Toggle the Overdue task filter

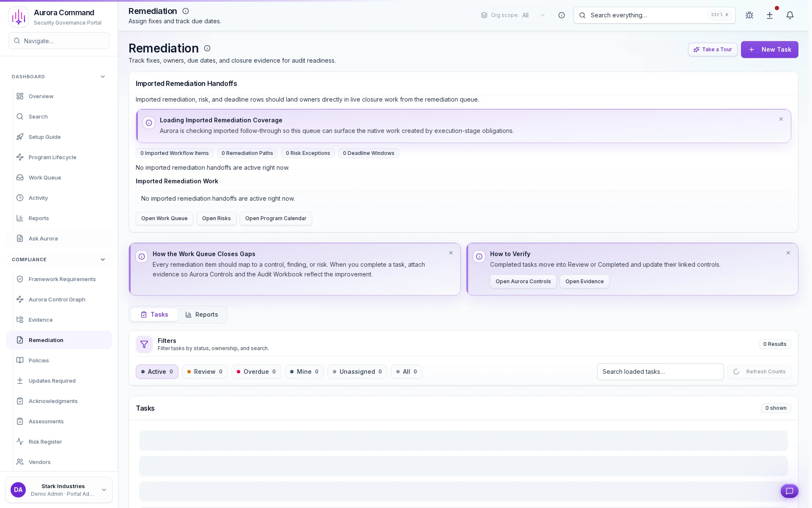tap(256, 371)
